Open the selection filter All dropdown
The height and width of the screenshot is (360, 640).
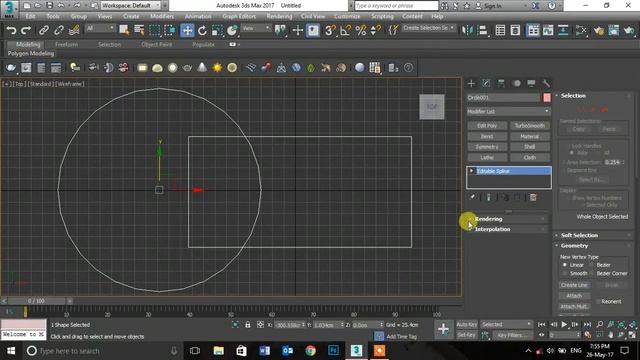click(x=101, y=28)
